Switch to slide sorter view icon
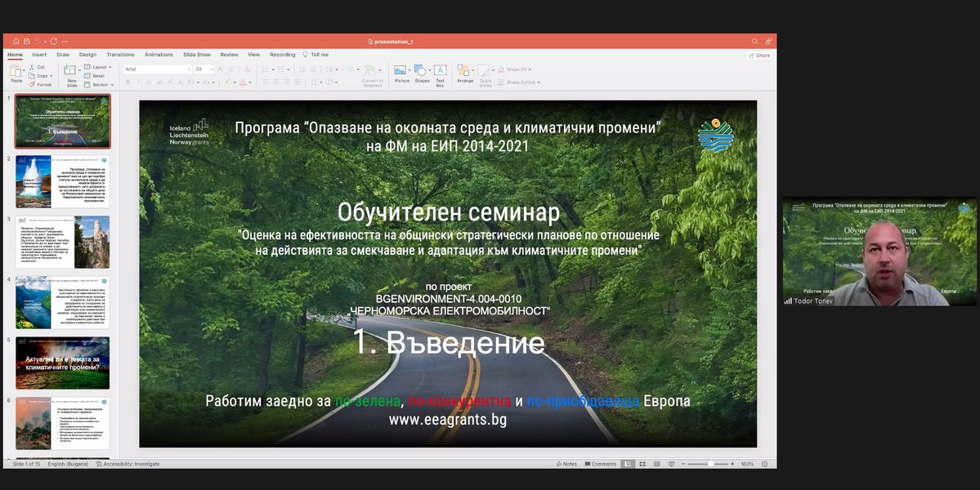The image size is (980, 490). pyautogui.click(x=642, y=464)
